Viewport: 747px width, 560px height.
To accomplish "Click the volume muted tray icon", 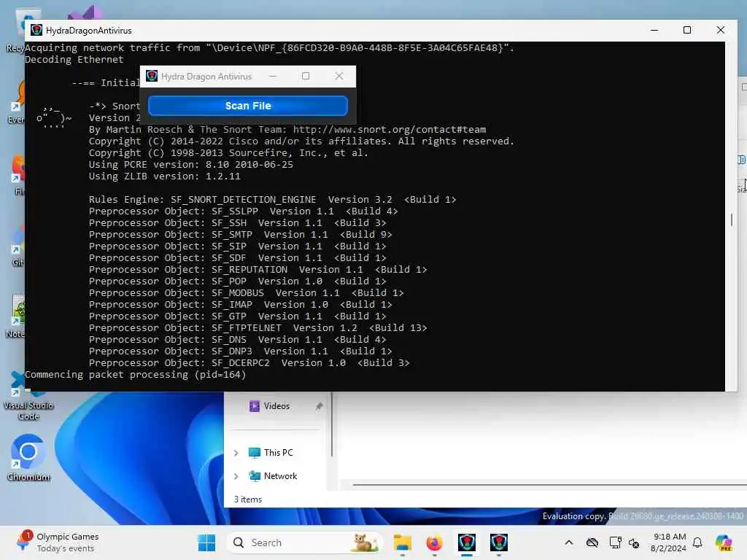I will coord(634,542).
